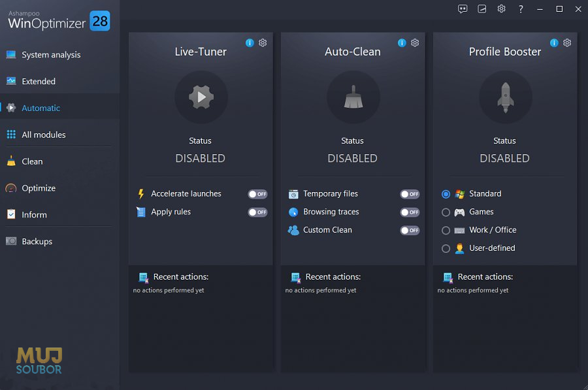Open All modules section
The width and height of the screenshot is (588, 390).
[x=59, y=135]
